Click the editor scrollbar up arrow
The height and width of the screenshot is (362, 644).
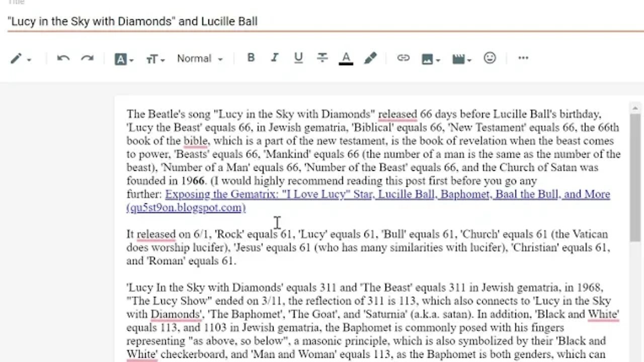click(635, 108)
